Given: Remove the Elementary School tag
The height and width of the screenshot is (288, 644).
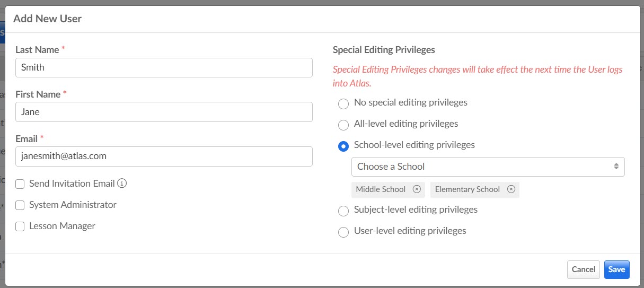Looking at the screenshot, I should pos(511,189).
